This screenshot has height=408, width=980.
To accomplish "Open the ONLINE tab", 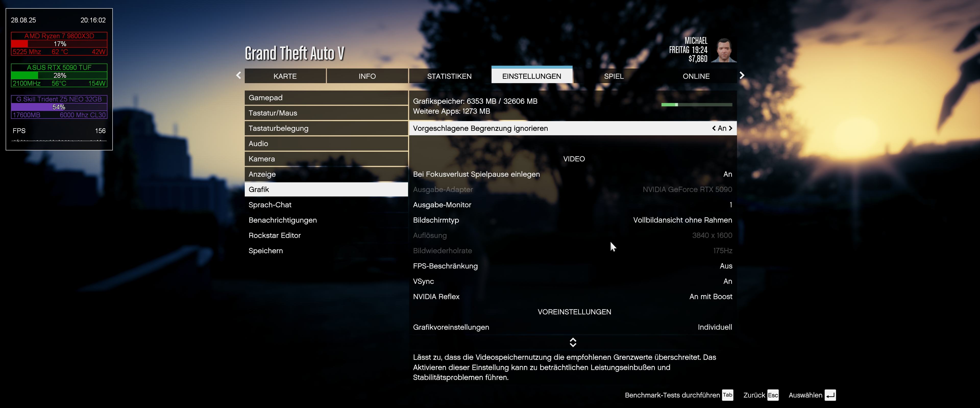I will [x=696, y=76].
